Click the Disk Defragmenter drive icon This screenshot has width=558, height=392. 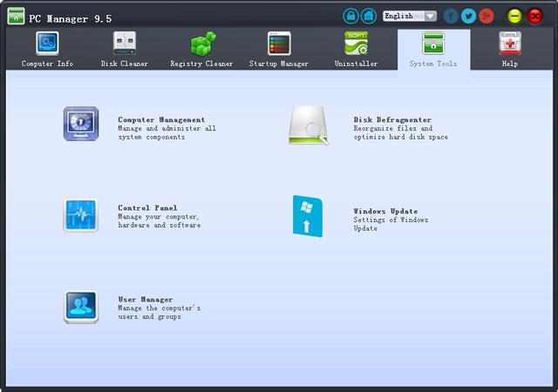pyautogui.click(x=309, y=127)
